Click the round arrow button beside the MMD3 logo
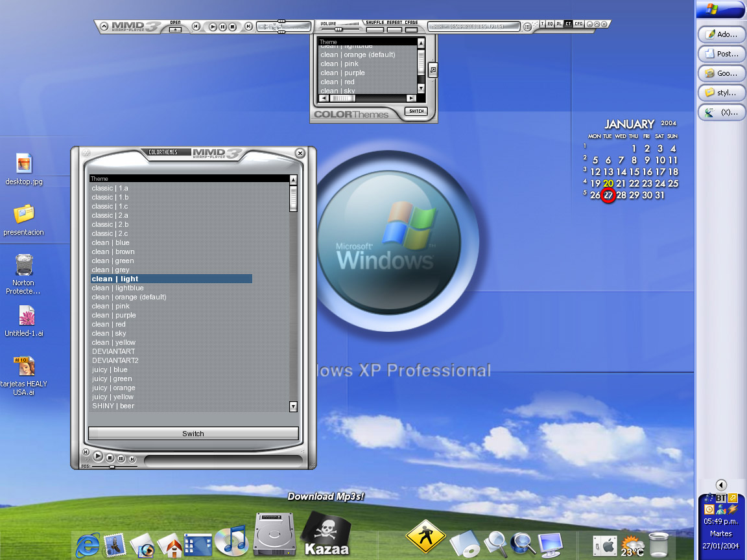The width and height of the screenshot is (747, 560). click(x=104, y=27)
